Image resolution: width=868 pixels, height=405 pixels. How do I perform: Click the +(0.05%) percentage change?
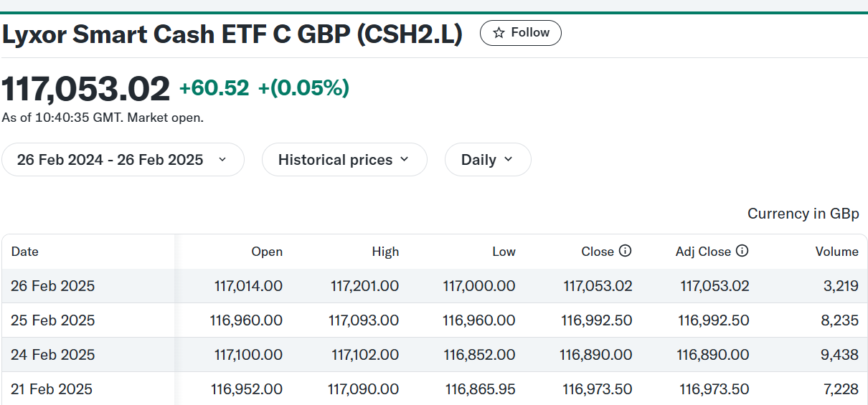[x=303, y=88]
